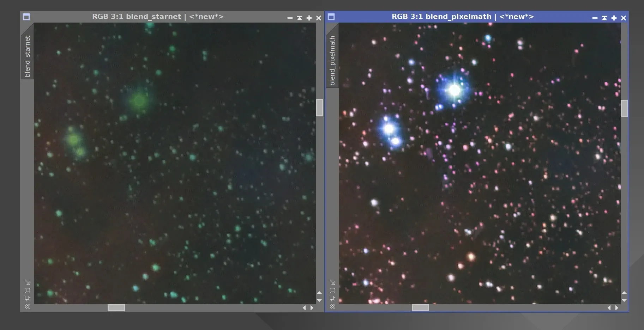Minimize the blend_starnet window with dash icon
The width and height of the screenshot is (644, 330).
click(x=290, y=18)
